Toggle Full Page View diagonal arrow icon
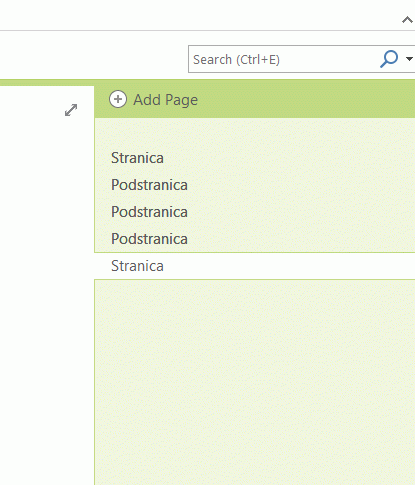Viewport: 415px width, 485px height. pyautogui.click(x=71, y=110)
